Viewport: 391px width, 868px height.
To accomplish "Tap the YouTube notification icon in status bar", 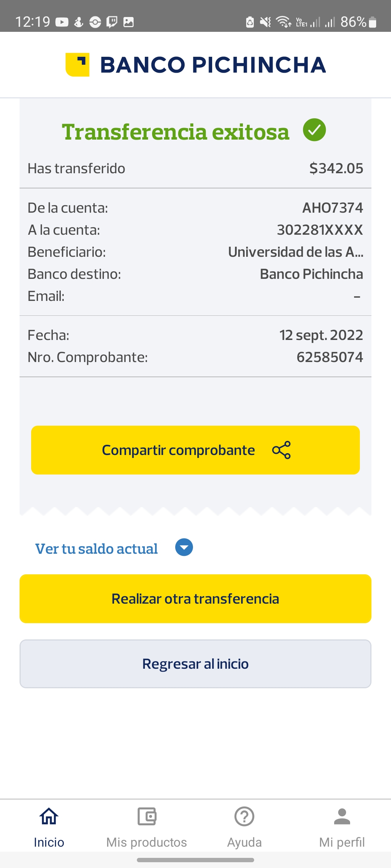I will coord(62,22).
